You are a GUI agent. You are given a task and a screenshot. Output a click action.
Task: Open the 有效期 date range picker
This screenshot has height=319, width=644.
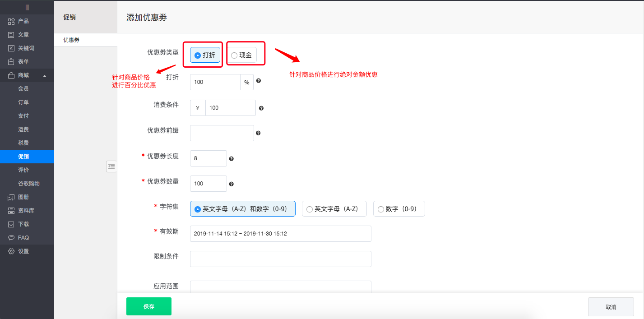pos(280,234)
